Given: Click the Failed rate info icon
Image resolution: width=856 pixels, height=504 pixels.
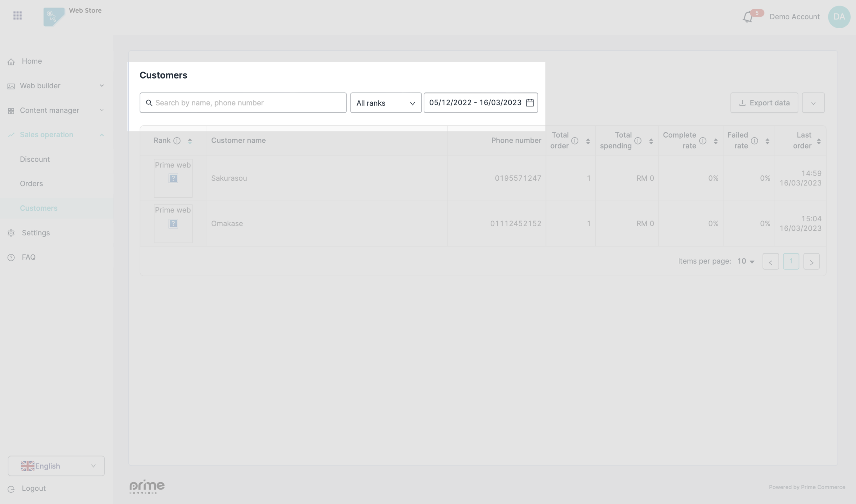Looking at the screenshot, I should 755,141.
